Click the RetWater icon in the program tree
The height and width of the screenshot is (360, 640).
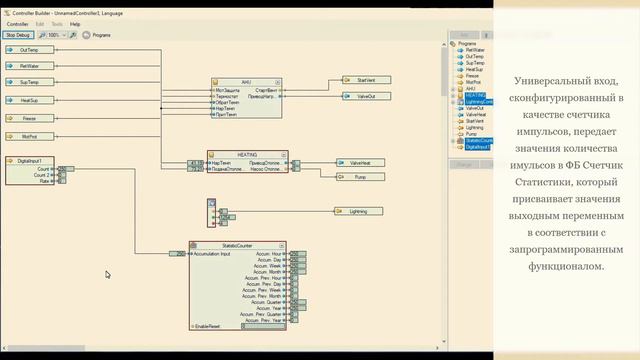(460, 50)
